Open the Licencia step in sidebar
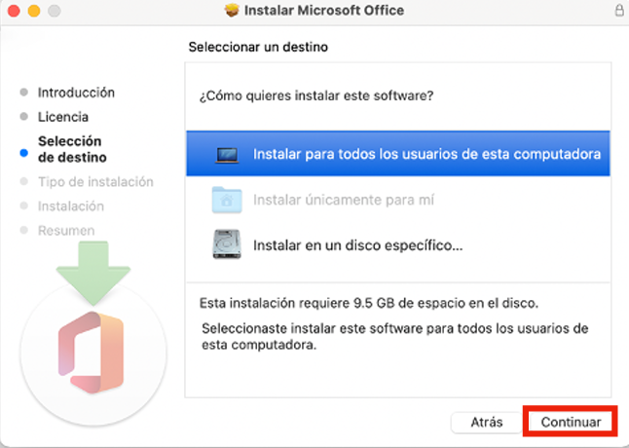Screen dimensions: 629x448 (63, 117)
